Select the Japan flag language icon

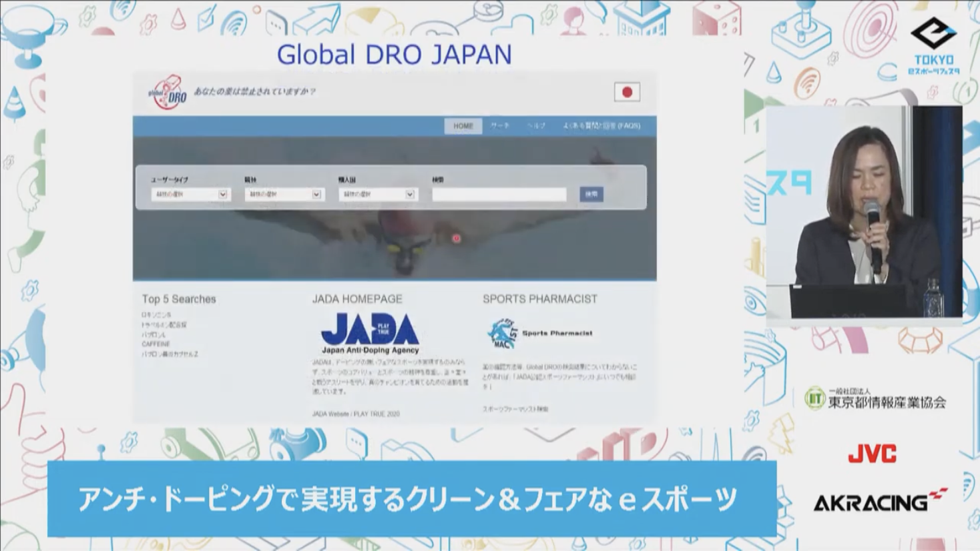627,92
